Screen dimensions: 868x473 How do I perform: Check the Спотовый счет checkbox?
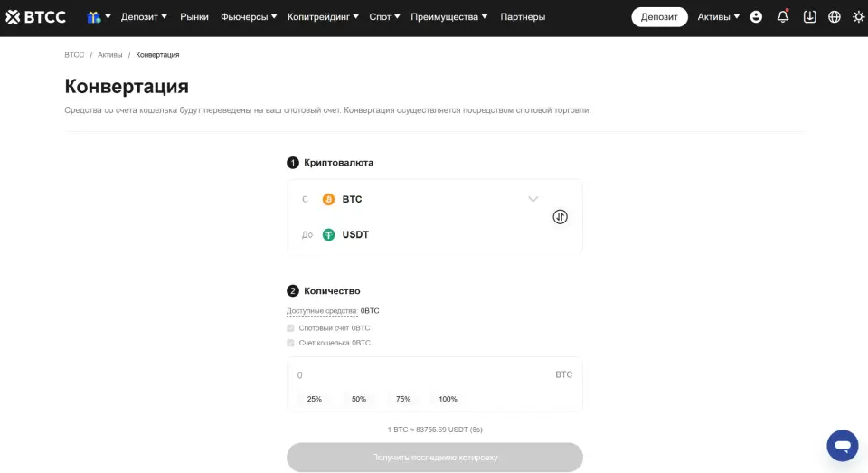click(290, 328)
